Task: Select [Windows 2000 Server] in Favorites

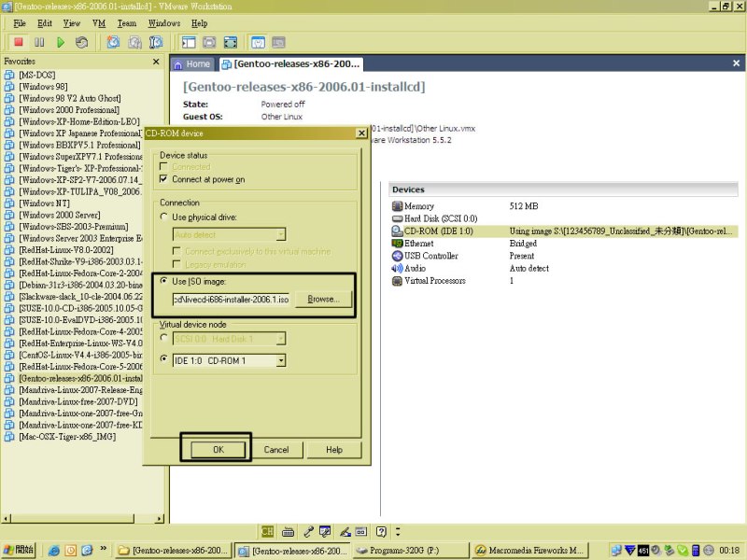Action: [60, 215]
